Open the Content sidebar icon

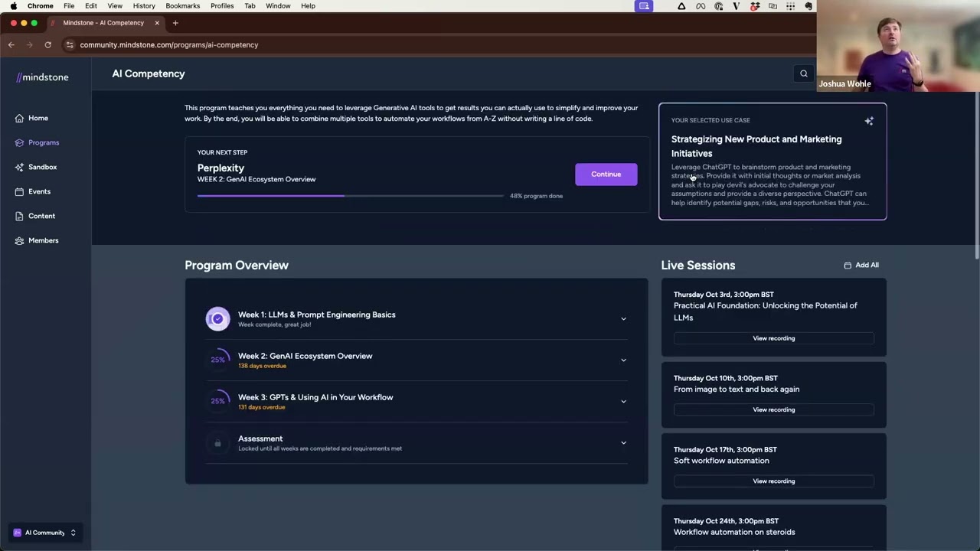19,216
